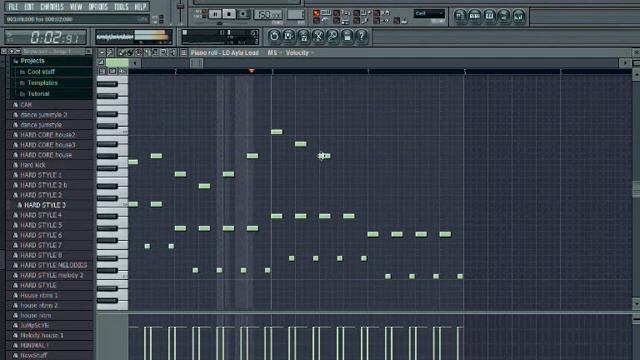Viewport: 640px width, 360px height.
Task: Select the Paint brush tool in piano roll
Action: 130,53
